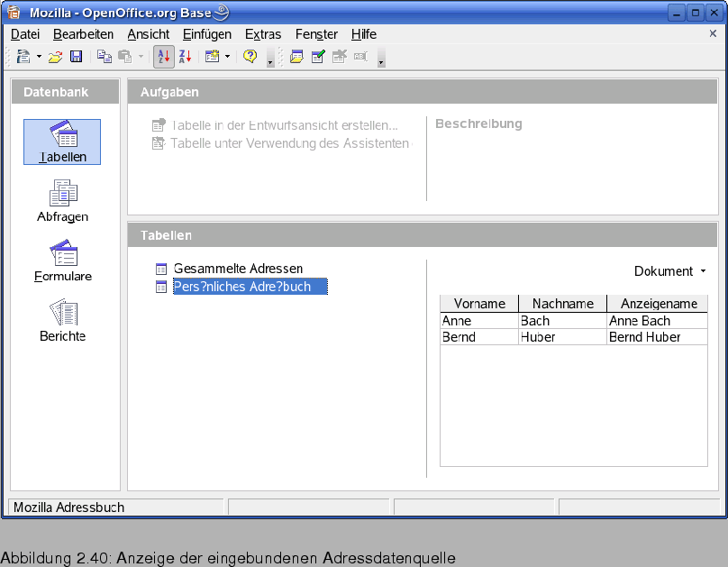
Task: Select Tabellen in the Datenbank pane
Action: pyautogui.click(x=62, y=142)
